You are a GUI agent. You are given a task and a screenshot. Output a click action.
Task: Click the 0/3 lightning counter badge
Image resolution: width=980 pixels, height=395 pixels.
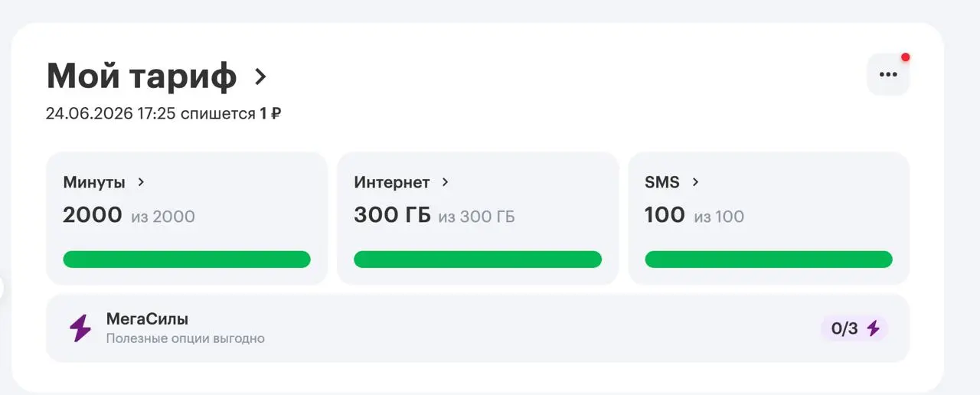tap(854, 328)
